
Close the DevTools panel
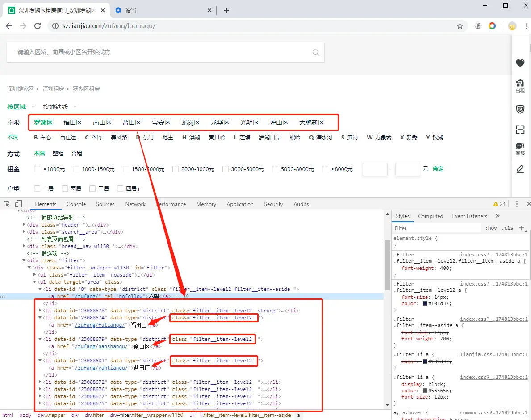(x=529, y=204)
